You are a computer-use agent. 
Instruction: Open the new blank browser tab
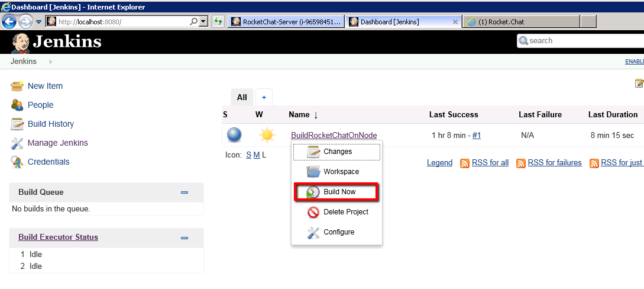(x=588, y=22)
